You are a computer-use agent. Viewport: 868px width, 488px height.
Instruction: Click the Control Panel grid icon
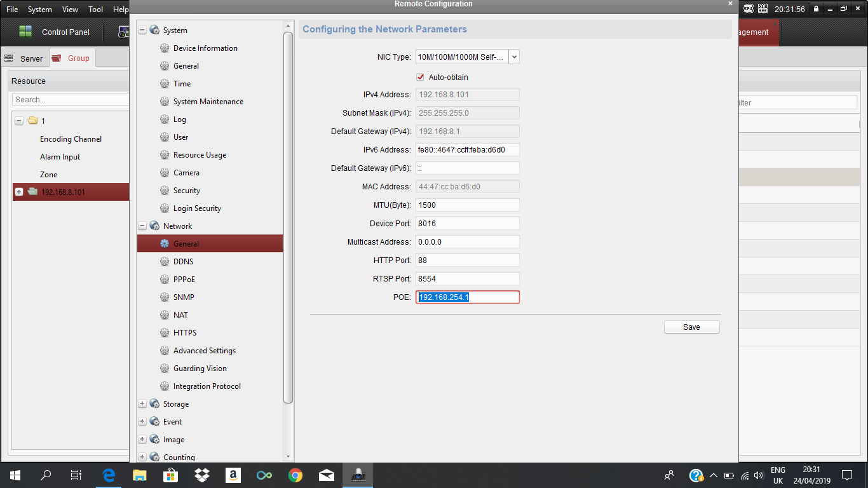click(x=25, y=32)
